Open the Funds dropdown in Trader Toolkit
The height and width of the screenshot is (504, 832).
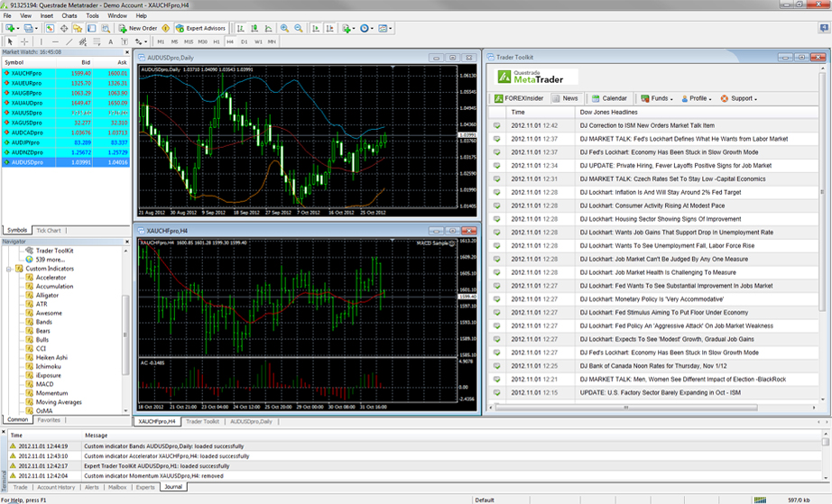click(x=657, y=98)
